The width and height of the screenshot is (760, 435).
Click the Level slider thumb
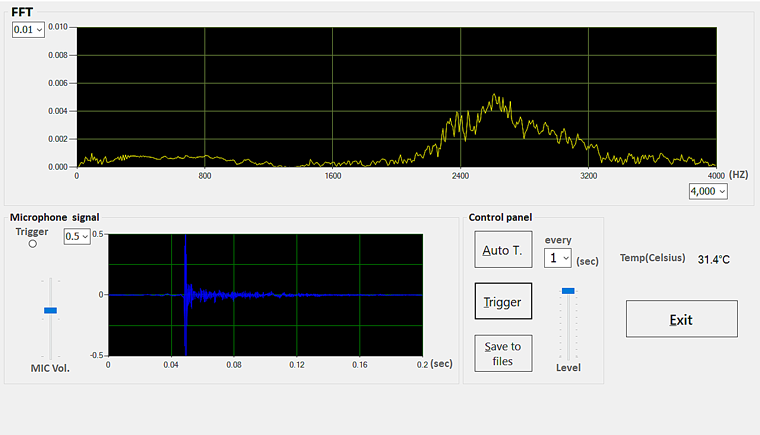click(x=568, y=291)
